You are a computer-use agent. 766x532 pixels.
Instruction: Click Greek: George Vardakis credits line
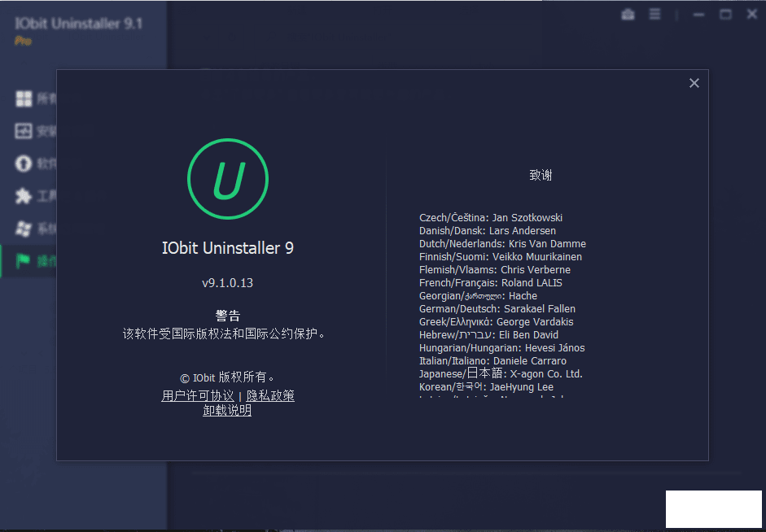coord(496,321)
